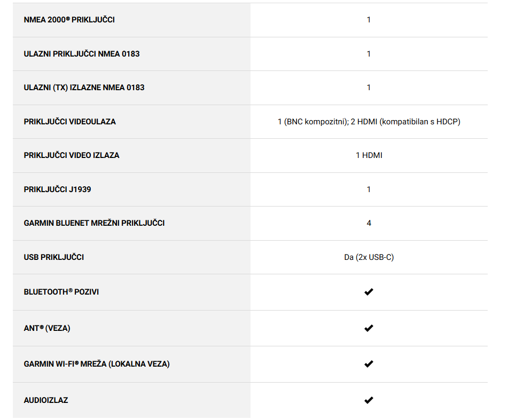Select the Ulazni Priključci NMEA 0183 label
Screen dimensions: 508x420
(82, 54)
